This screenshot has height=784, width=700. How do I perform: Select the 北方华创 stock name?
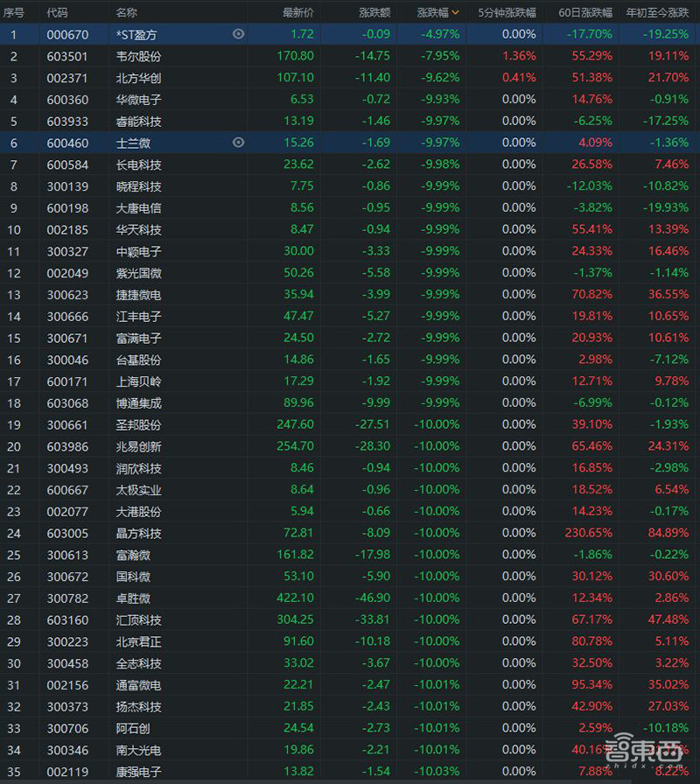138,78
